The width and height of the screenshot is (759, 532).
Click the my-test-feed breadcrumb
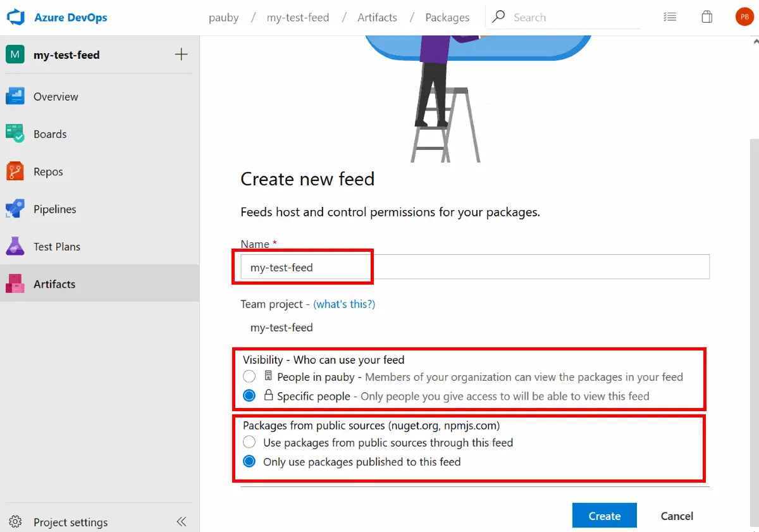298,18
